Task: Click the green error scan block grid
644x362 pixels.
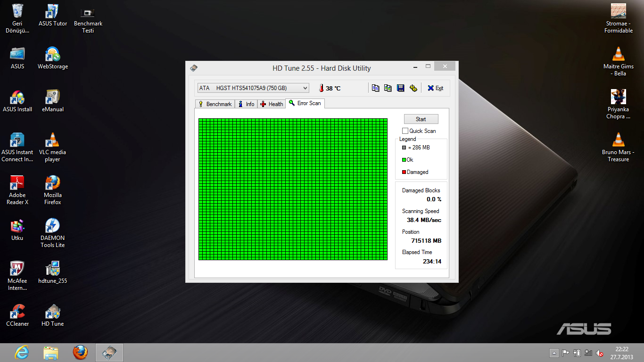Action: 293,189
